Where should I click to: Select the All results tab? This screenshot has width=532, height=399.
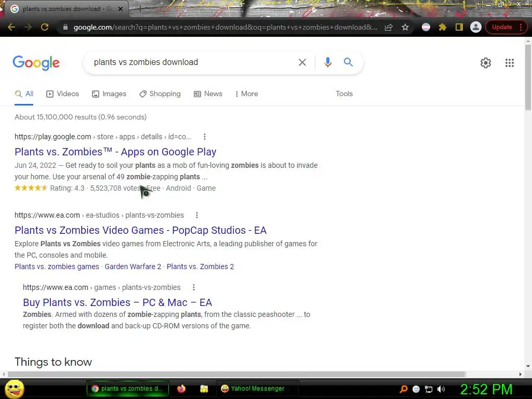[24, 94]
